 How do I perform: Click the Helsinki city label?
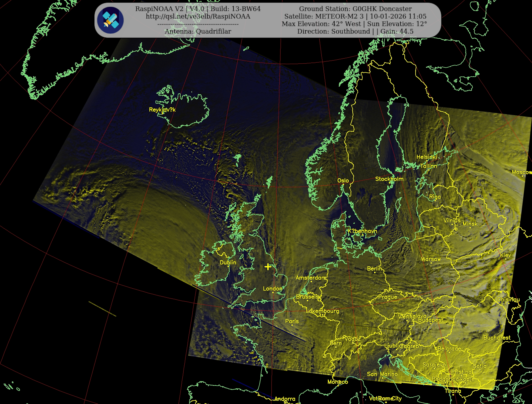pyautogui.click(x=427, y=157)
